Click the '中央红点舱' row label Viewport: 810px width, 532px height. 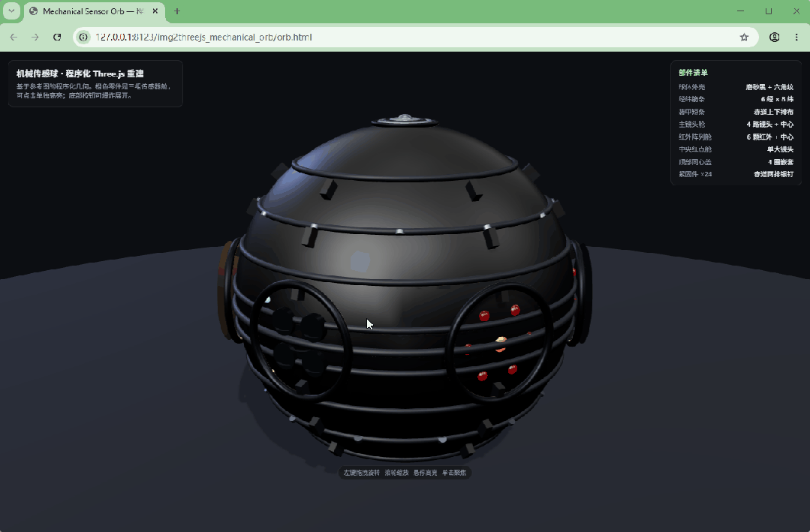pyautogui.click(x=695, y=149)
